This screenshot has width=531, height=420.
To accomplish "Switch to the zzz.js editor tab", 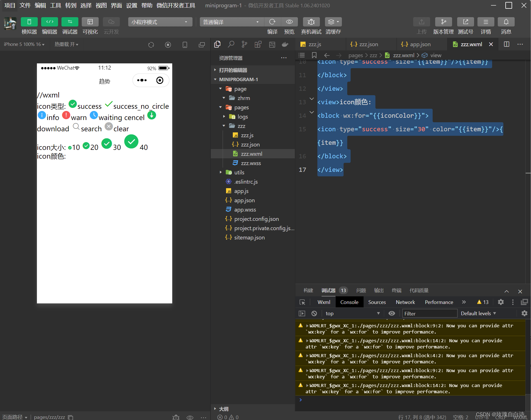I will 320,44.
